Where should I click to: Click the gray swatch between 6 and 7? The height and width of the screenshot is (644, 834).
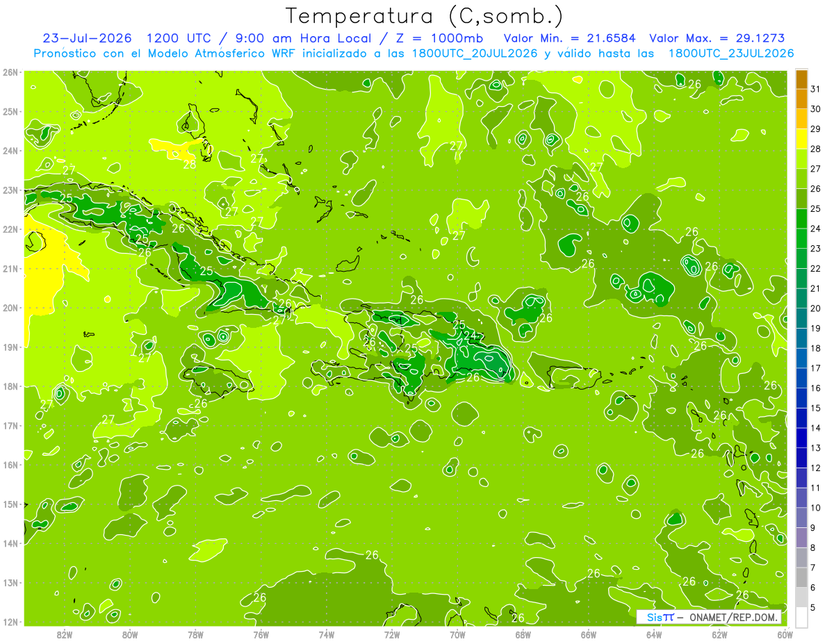tap(801, 577)
